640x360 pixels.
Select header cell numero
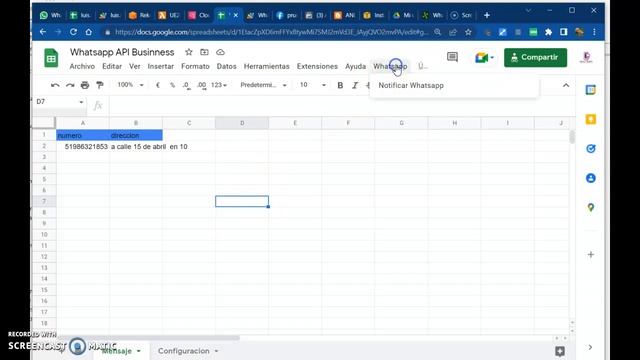pyautogui.click(x=83, y=135)
